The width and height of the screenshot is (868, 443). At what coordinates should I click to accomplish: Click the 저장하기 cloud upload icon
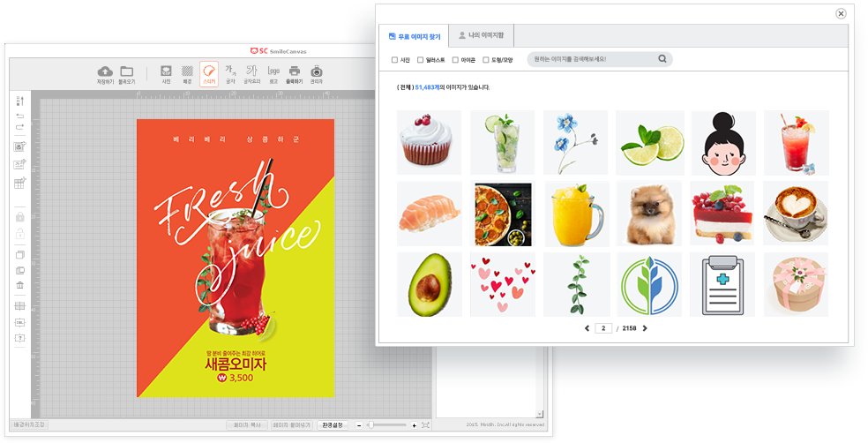click(x=105, y=71)
